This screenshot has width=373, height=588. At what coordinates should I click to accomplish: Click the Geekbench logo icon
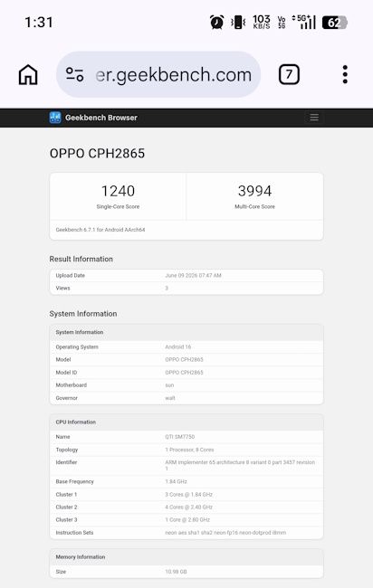point(55,118)
